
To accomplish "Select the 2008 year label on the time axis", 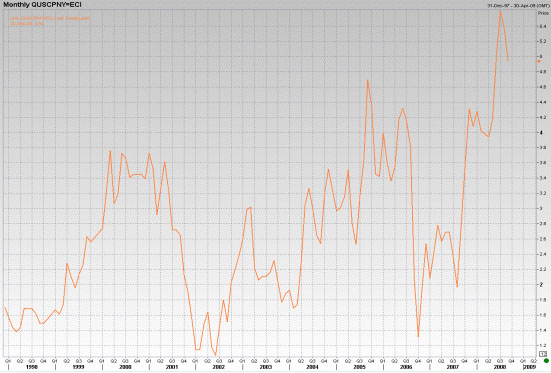I will (499, 367).
